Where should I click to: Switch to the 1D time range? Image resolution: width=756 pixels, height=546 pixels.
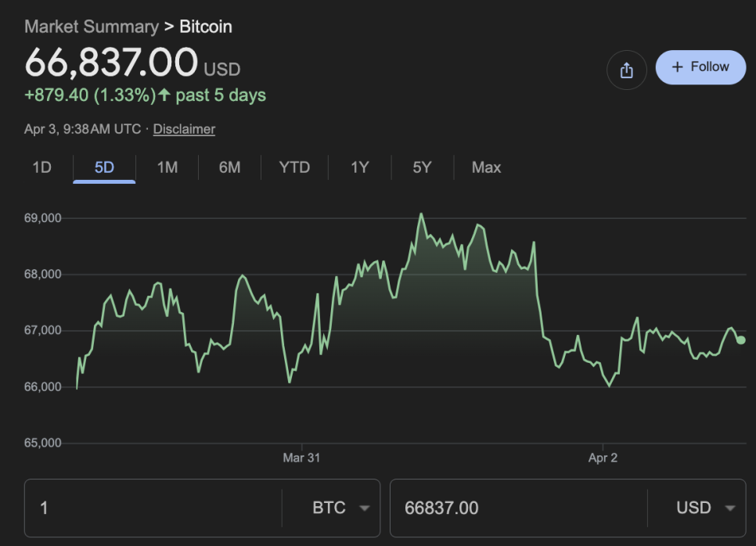(41, 167)
